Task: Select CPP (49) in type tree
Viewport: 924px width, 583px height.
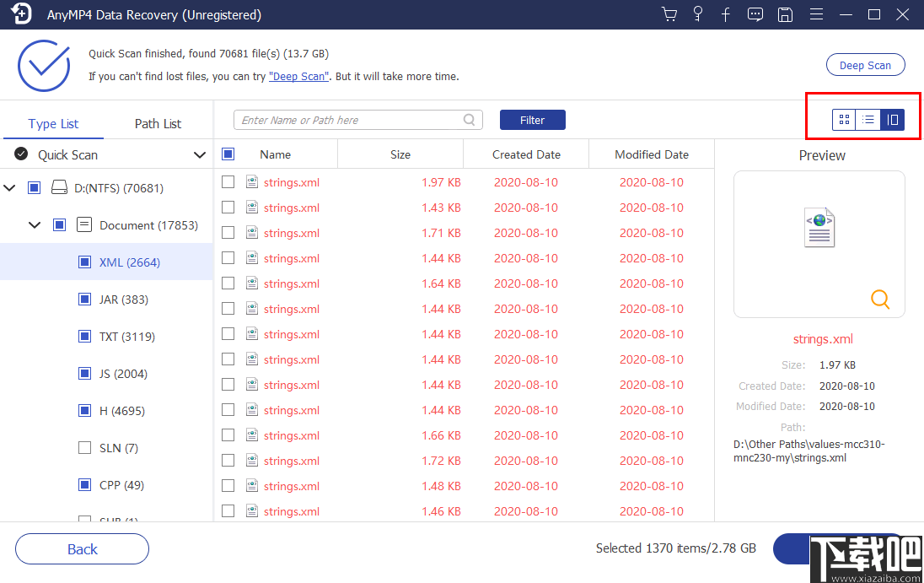Action: pyautogui.click(x=121, y=485)
